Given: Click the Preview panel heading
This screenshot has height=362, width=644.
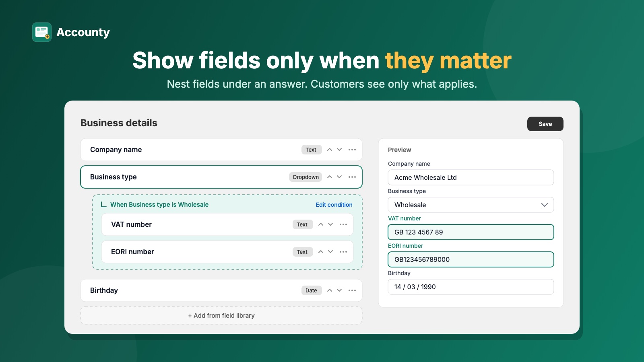Looking at the screenshot, I should click(x=400, y=150).
